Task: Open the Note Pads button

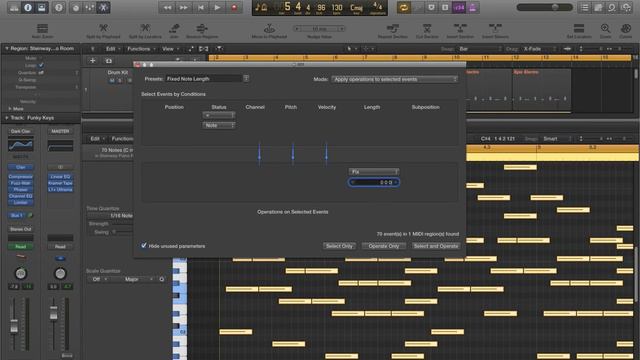Action: [598, 8]
